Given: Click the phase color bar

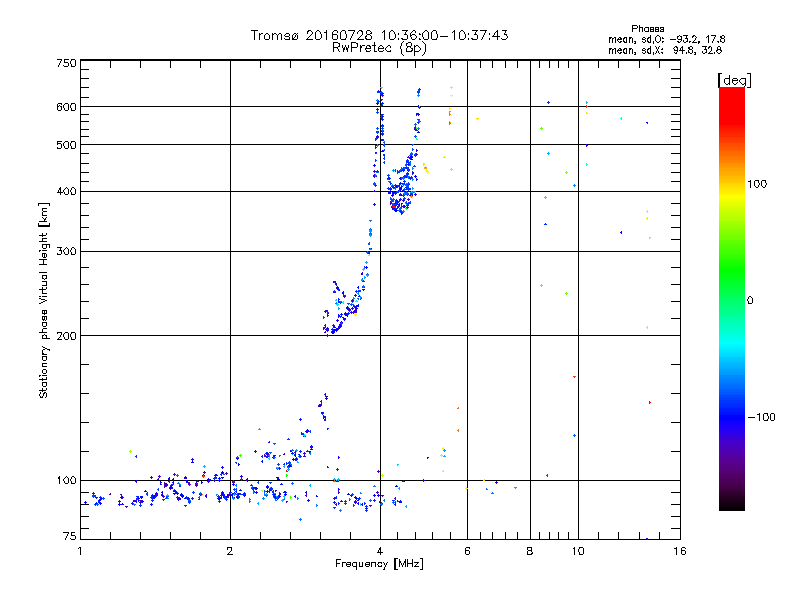Looking at the screenshot, I should (x=732, y=299).
